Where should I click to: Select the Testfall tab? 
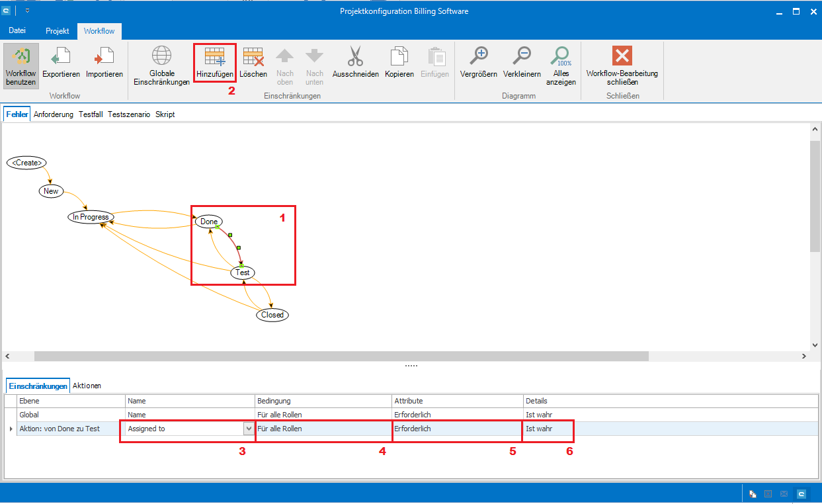pos(91,114)
